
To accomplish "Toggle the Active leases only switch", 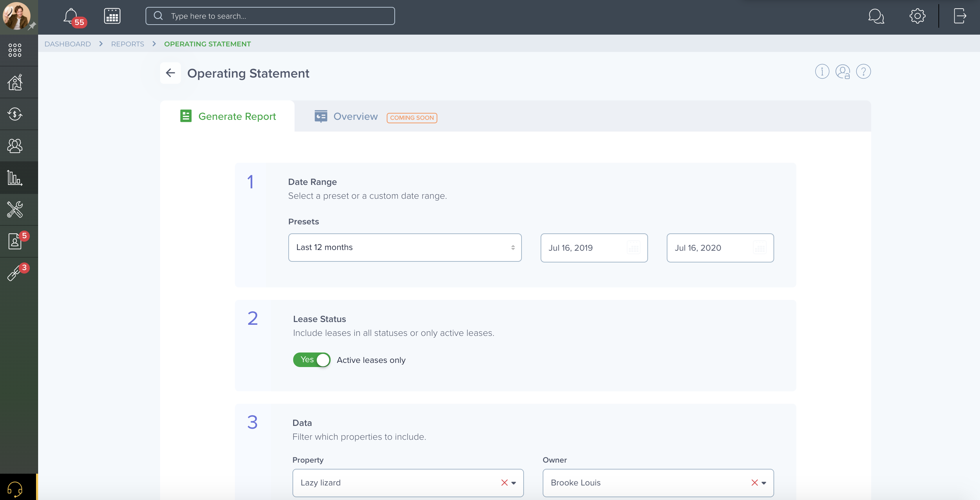I will (x=312, y=360).
